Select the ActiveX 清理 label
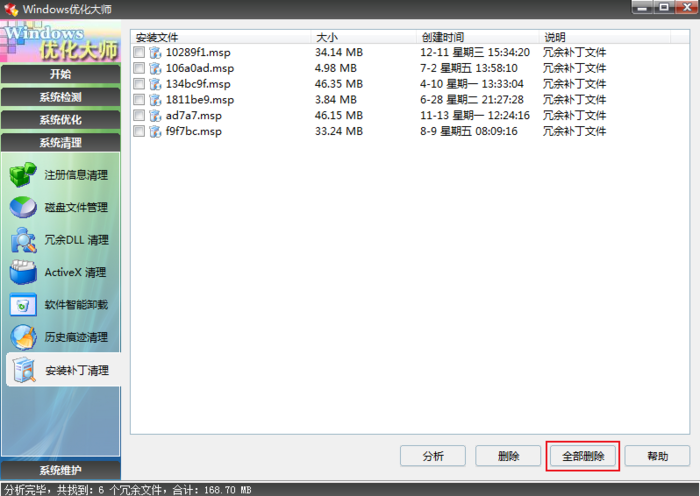Image resolution: width=700 pixels, height=496 pixels. point(75,272)
